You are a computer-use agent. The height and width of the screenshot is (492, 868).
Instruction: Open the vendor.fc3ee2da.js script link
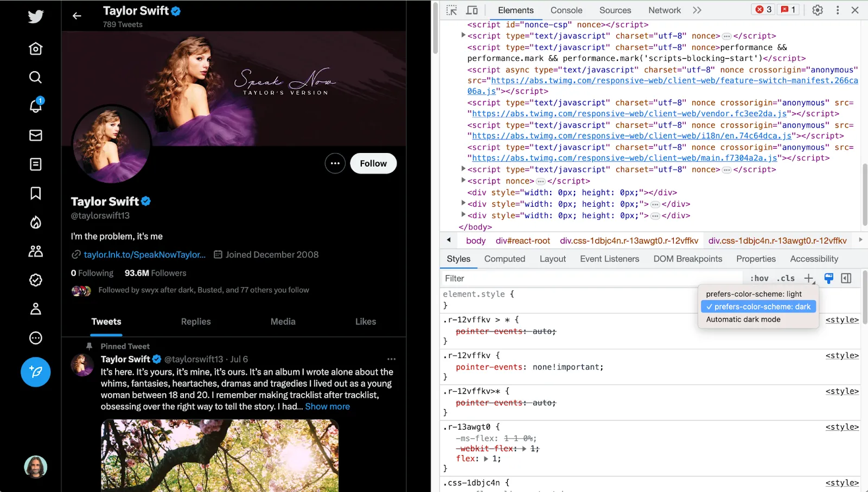coord(629,113)
